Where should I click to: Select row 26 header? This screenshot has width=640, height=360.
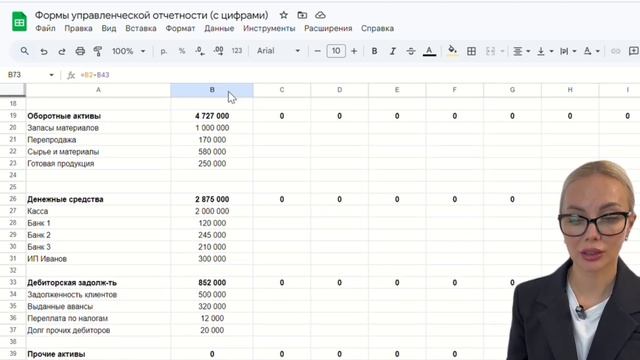[13, 199]
